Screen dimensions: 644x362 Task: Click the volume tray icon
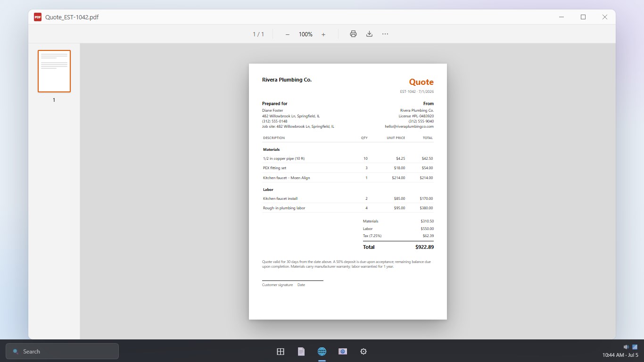point(626,347)
